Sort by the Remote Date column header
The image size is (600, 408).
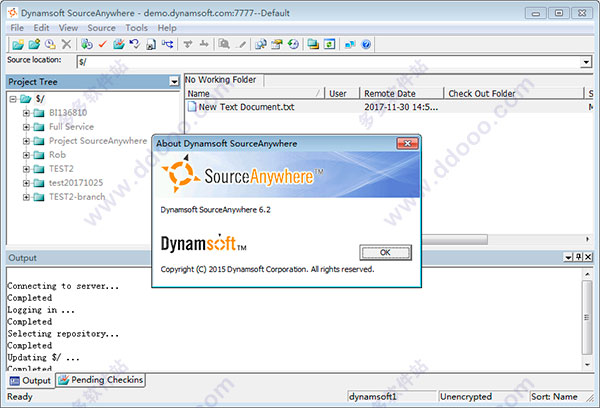click(401, 93)
